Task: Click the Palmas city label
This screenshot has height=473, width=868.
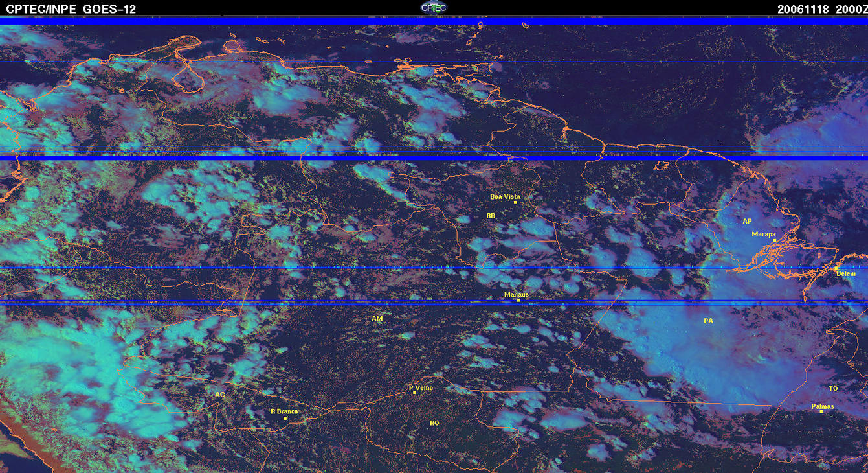Action: tap(823, 407)
